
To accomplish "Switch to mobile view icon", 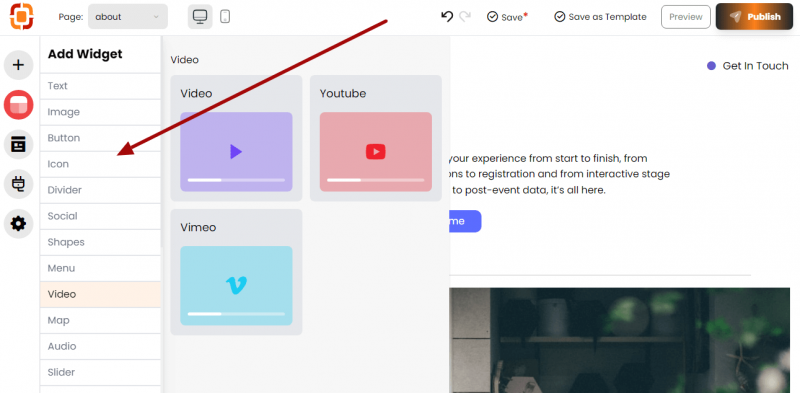I will [225, 16].
